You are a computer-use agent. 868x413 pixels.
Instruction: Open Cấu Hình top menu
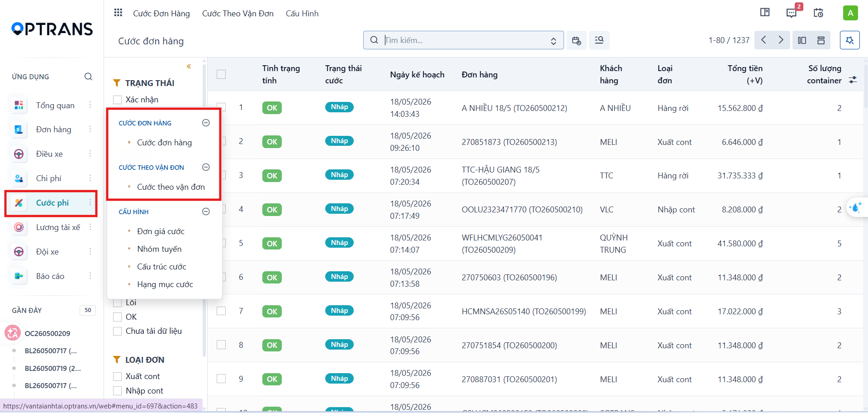302,14
